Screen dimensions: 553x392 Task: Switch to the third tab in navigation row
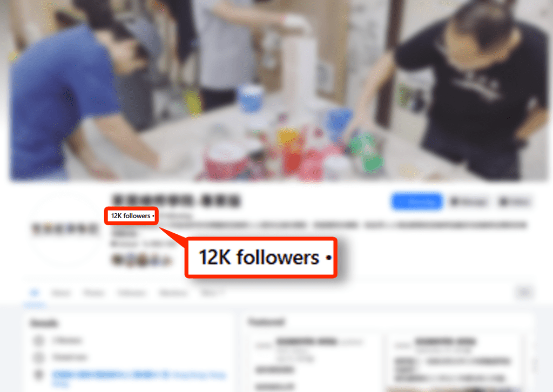click(94, 293)
